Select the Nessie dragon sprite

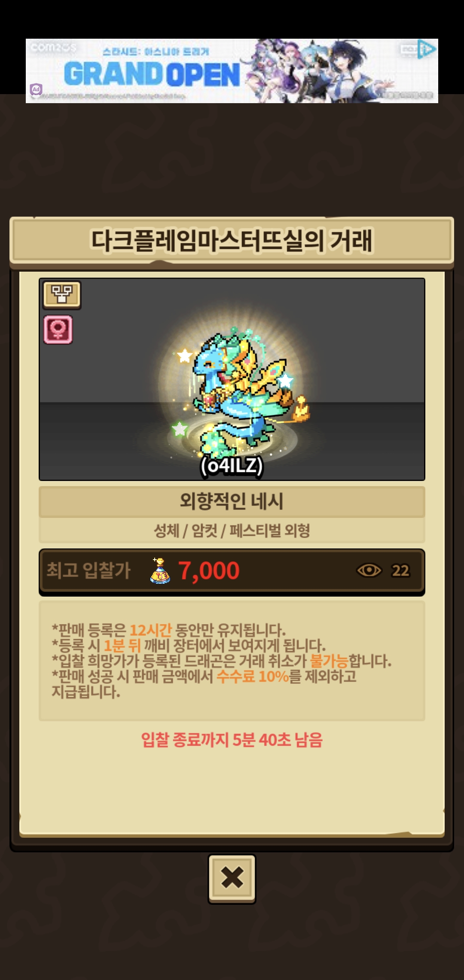243,393
